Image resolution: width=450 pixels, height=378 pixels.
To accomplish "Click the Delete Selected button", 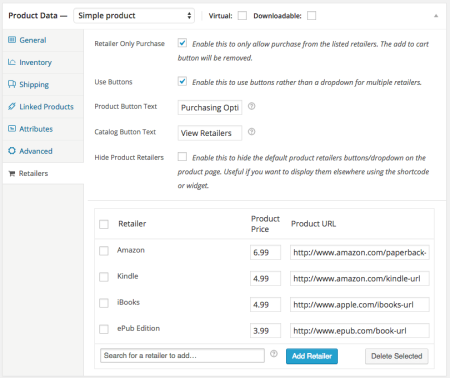I will pyautogui.click(x=397, y=356).
